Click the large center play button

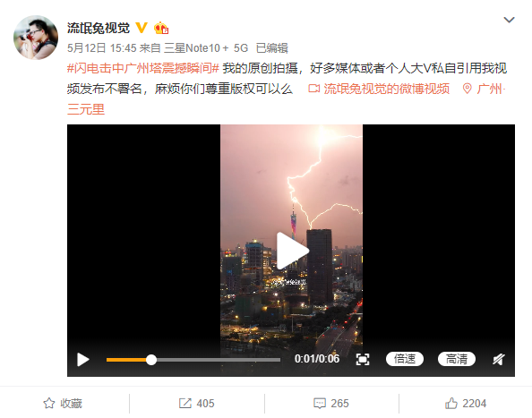click(x=291, y=251)
